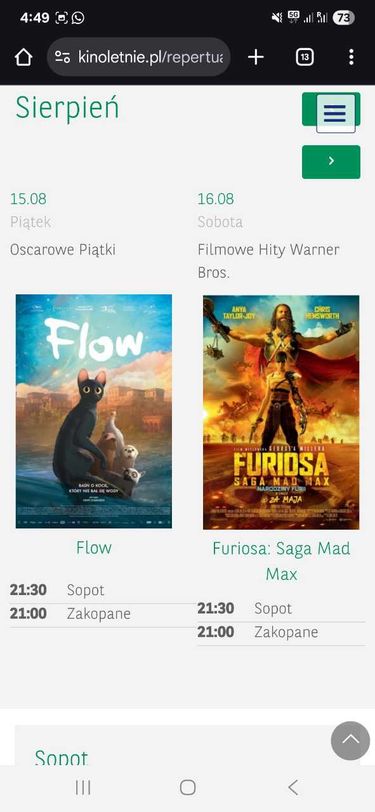The width and height of the screenshot is (375, 812).
Task: Tap the site info icon in address bar
Action: coord(63,57)
